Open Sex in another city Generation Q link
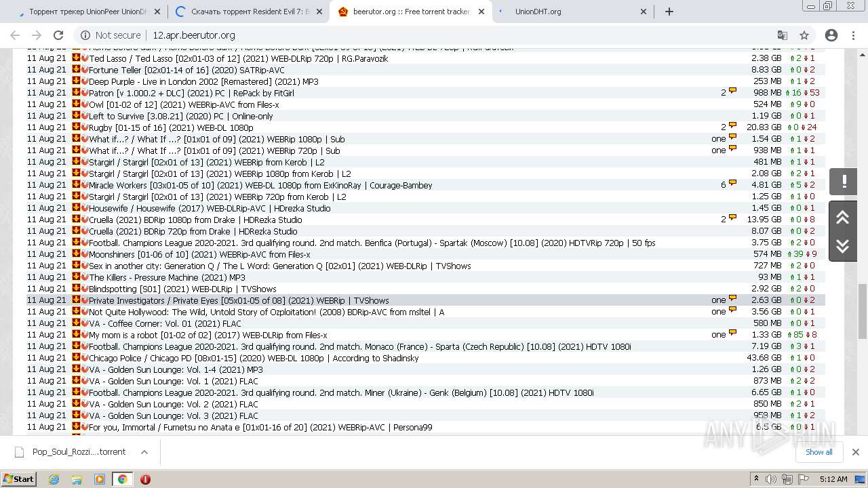This screenshot has width=868, height=488. pos(280,266)
